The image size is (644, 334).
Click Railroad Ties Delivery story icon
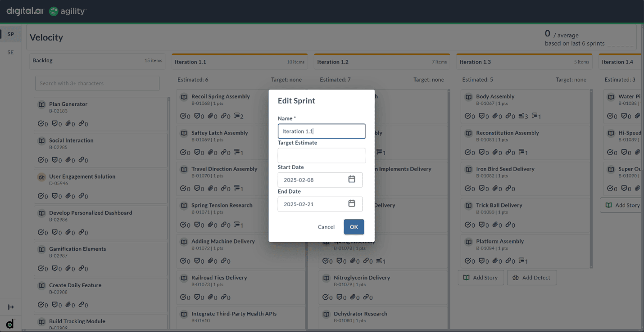(x=184, y=278)
